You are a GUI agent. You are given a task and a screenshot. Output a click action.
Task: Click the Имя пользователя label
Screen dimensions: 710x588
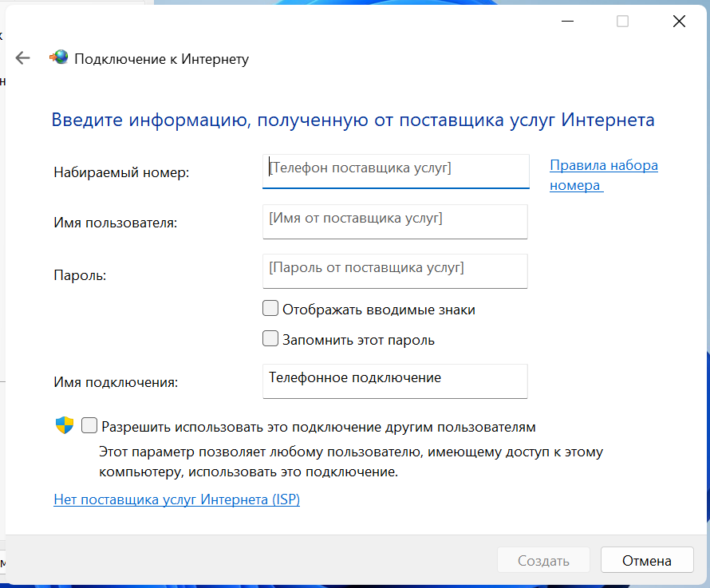[x=115, y=223]
